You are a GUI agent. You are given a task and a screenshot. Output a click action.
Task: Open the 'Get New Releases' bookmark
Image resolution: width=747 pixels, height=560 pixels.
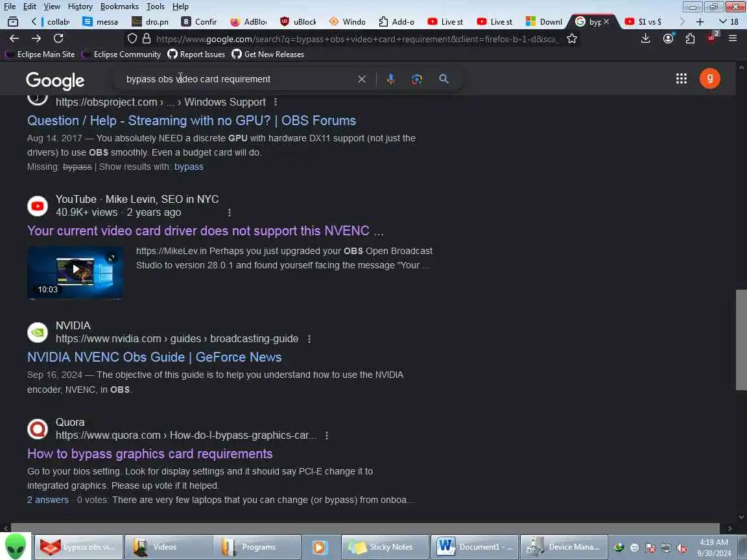pos(268,54)
